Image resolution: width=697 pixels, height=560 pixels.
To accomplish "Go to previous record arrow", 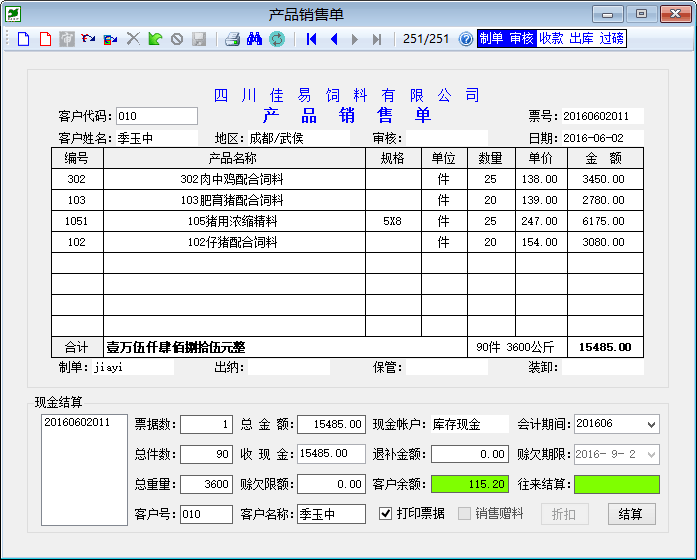I will (x=334, y=39).
